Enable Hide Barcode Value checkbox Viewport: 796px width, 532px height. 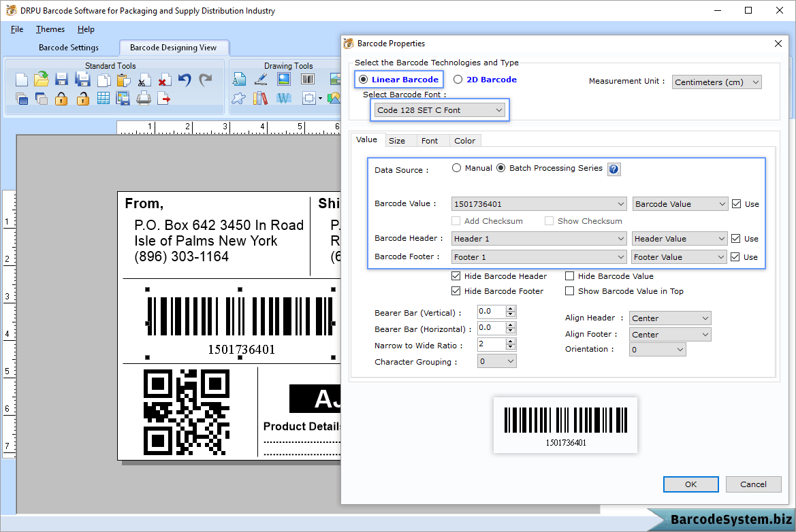coord(569,276)
